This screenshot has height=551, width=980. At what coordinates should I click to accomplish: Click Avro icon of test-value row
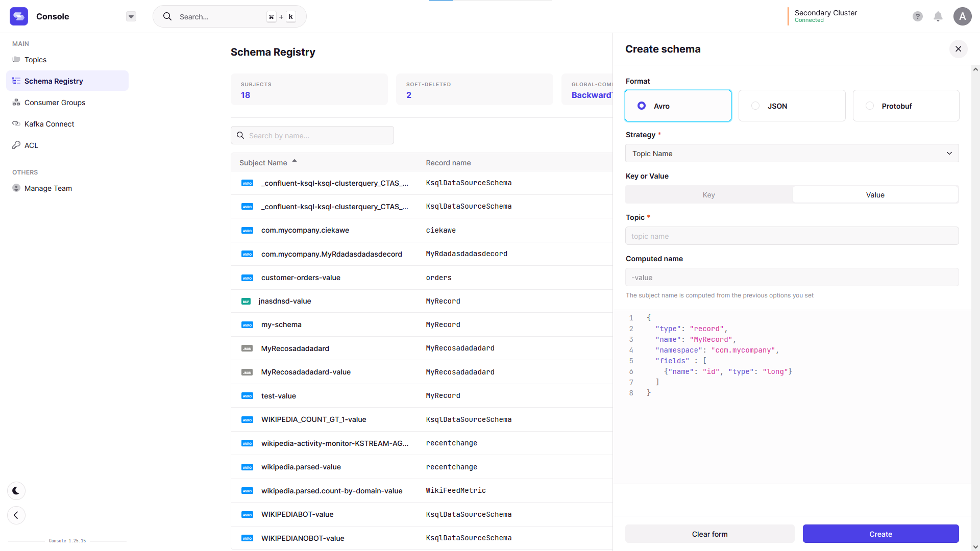(x=248, y=396)
